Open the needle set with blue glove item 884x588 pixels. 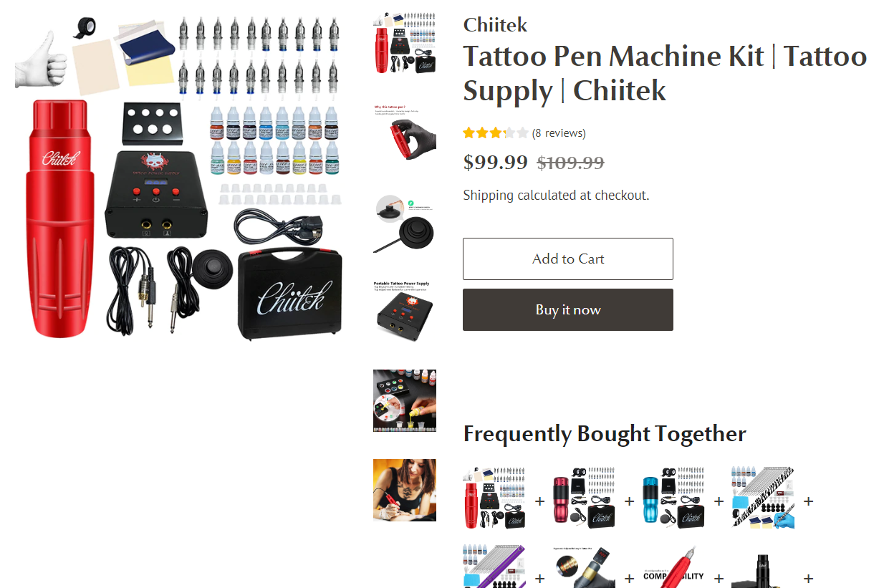[763, 498]
